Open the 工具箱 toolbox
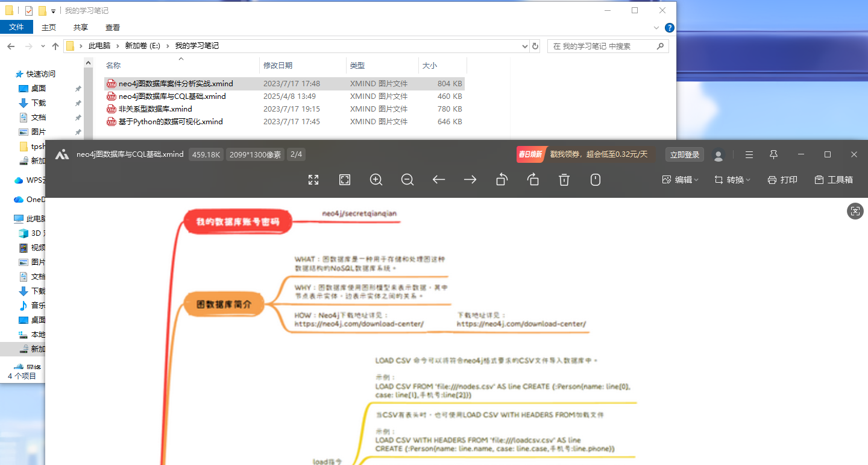 pos(834,180)
